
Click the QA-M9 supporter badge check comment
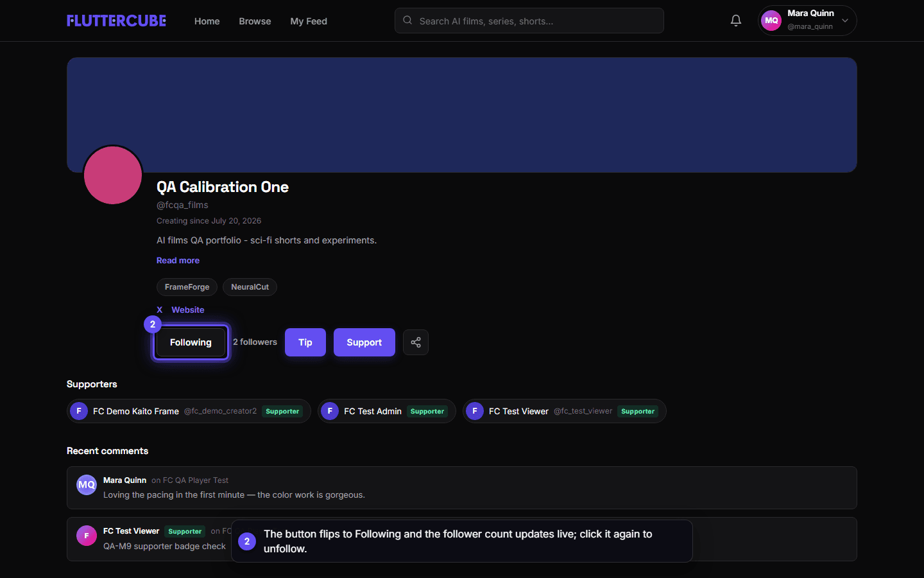point(164,547)
